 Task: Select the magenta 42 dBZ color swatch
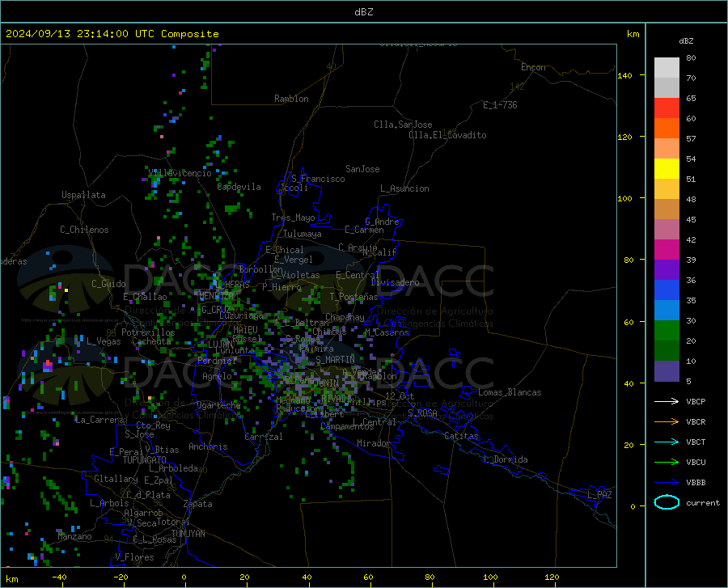tap(667, 250)
